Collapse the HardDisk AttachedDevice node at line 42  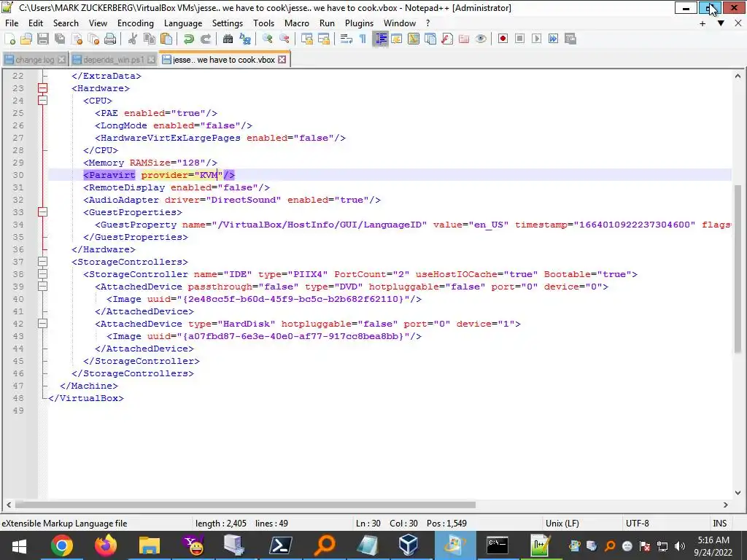coord(42,323)
